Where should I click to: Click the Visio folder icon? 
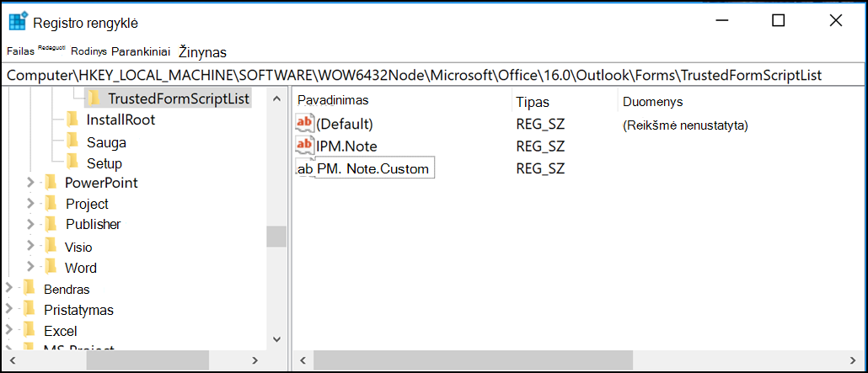coord(51,247)
